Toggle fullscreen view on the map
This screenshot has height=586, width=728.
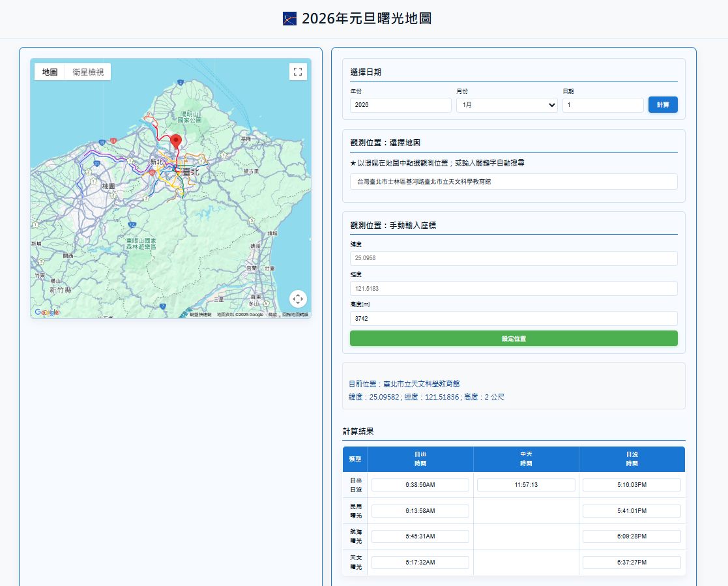pos(298,72)
